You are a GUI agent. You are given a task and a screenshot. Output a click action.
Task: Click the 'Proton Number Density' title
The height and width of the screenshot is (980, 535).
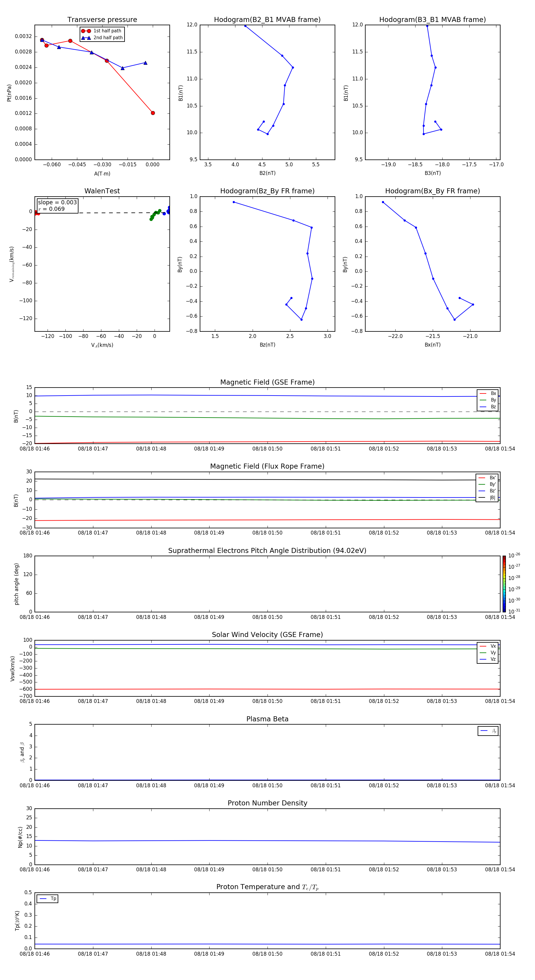267,803
